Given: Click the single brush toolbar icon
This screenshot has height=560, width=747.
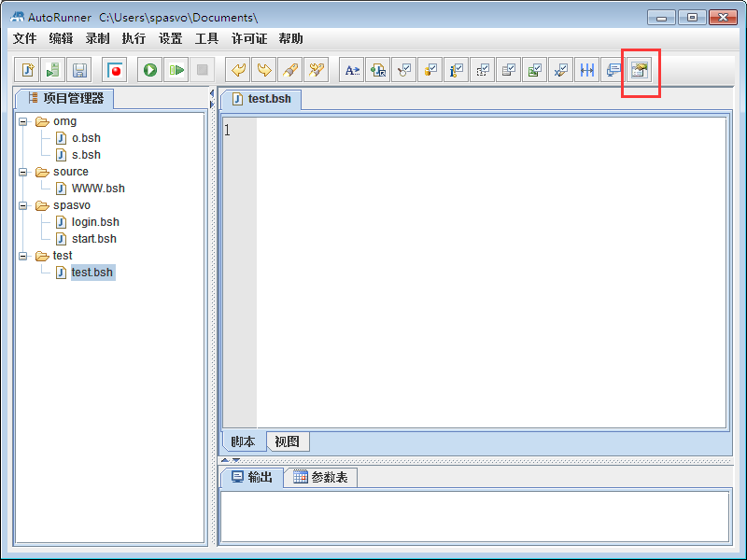Looking at the screenshot, I should coord(290,71).
